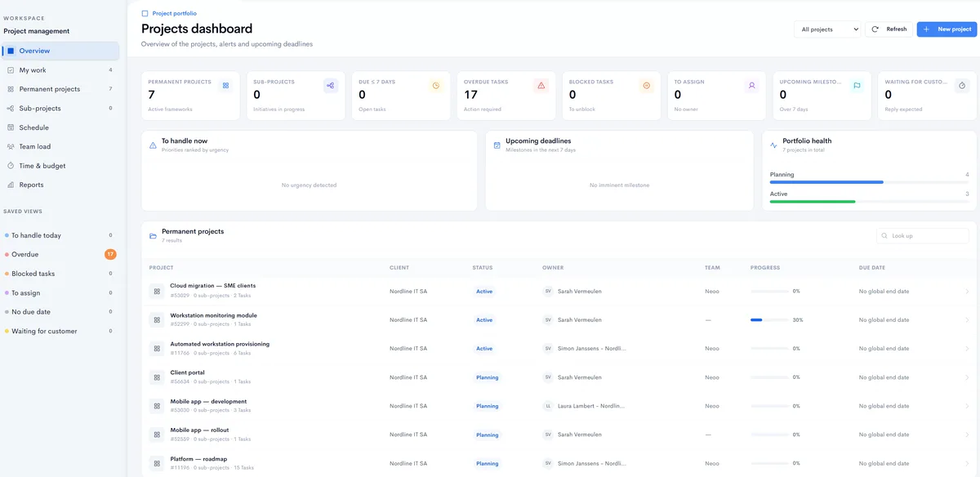Click the Workstation monitoring module 30% progress bar
This screenshot has height=477, width=980.
click(769, 320)
